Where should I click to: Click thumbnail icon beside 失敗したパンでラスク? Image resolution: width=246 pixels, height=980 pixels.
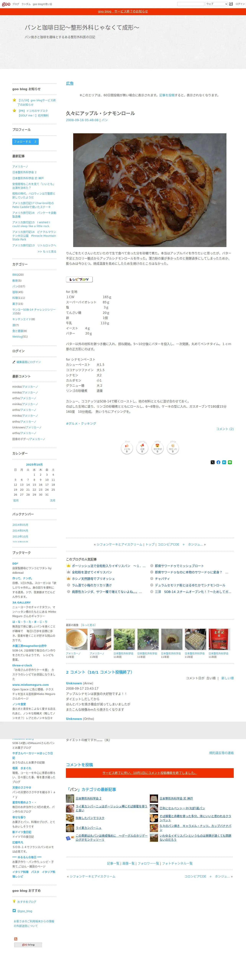click(70, 818)
